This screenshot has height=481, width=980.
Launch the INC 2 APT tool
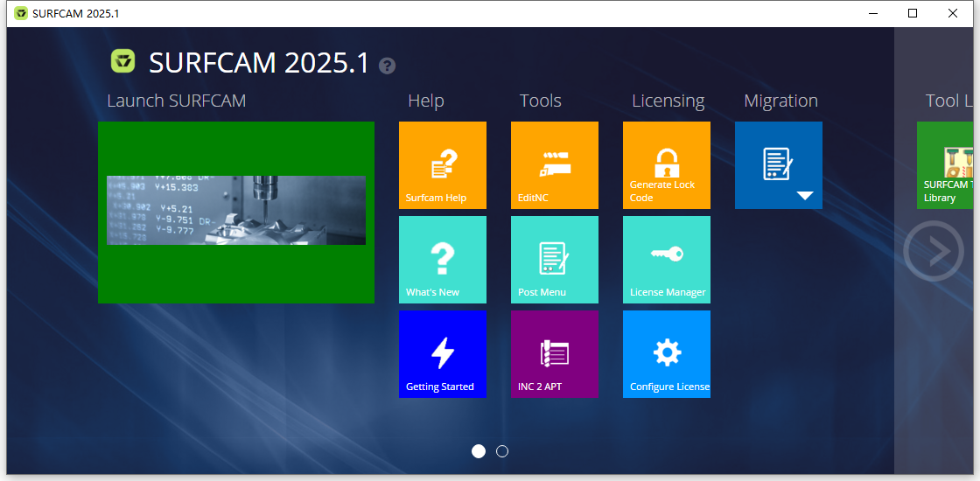coord(554,354)
